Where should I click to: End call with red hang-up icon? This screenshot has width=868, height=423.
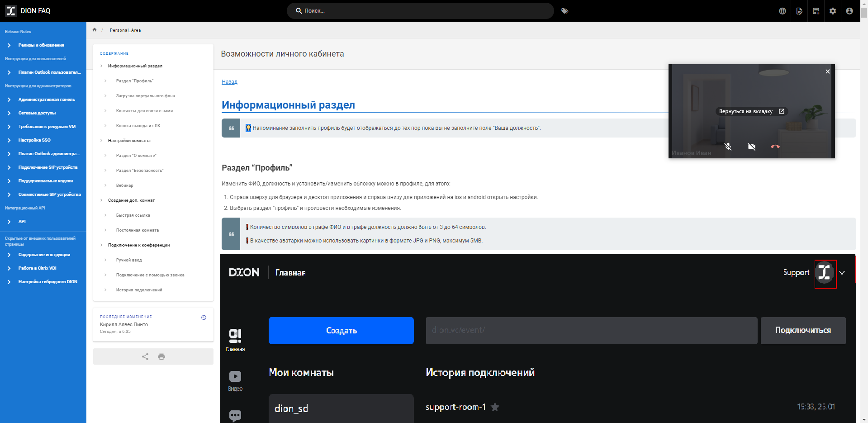point(775,147)
